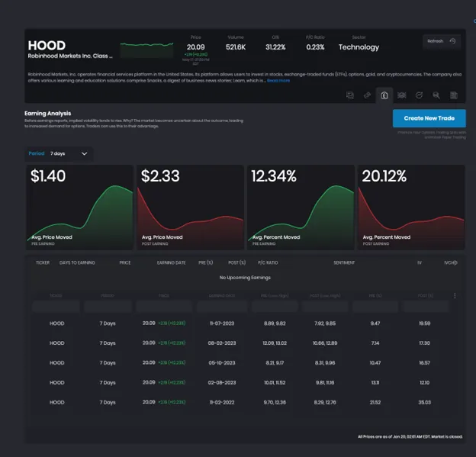
Task: Click the HOOD ticker title
Action: [47, 46]
